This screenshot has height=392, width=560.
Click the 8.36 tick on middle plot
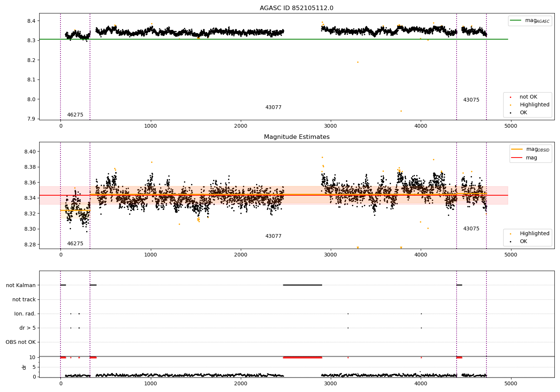point(30,183)
